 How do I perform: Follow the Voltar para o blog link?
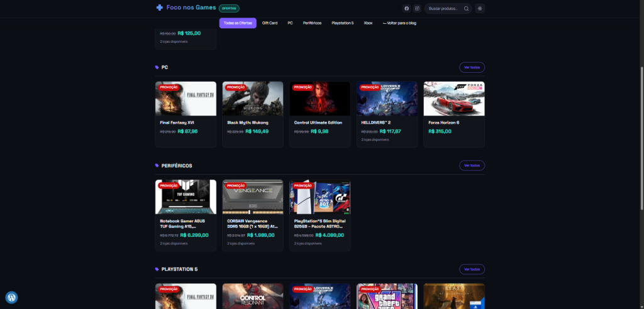click(399, 23)
